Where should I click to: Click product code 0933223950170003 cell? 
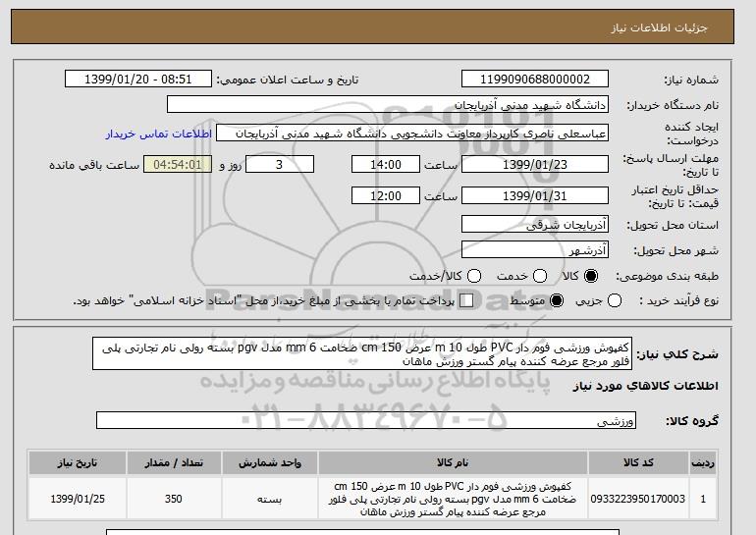pyautogui.click(x=638, y=499)
